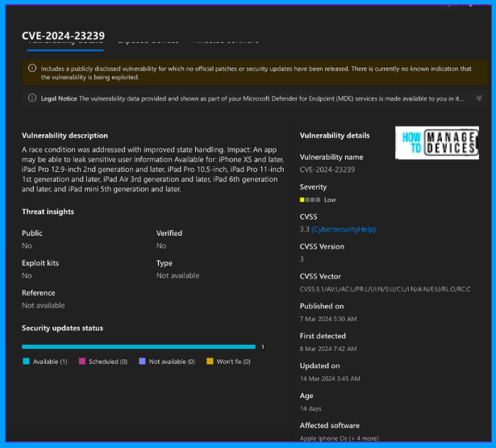Click the Published on date 7 Mar 2024
496x448 pixels.
(328, 319)
